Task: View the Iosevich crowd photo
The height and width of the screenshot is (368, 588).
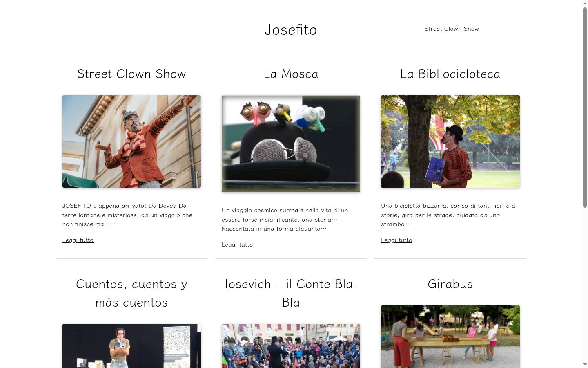Action: 291,346
